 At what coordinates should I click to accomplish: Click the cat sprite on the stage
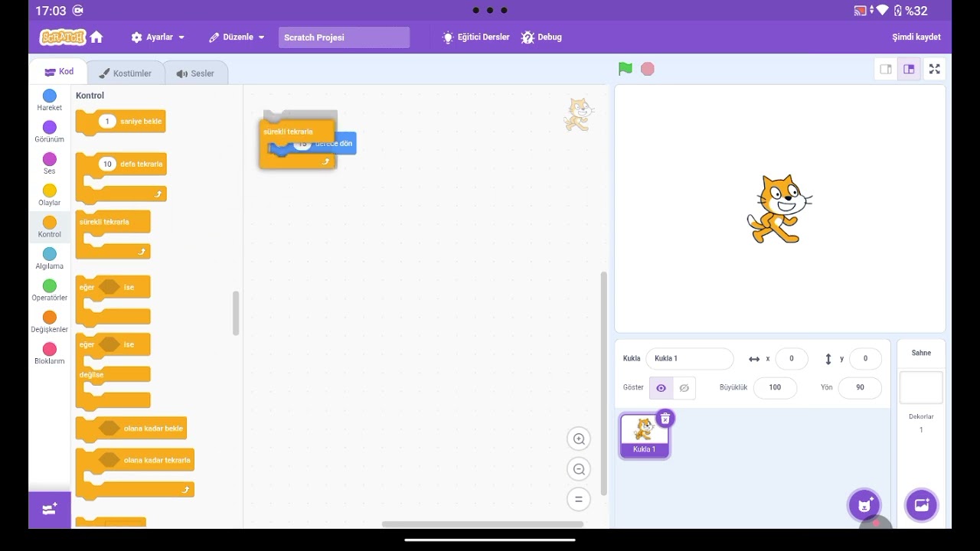[x=779, y=209]
